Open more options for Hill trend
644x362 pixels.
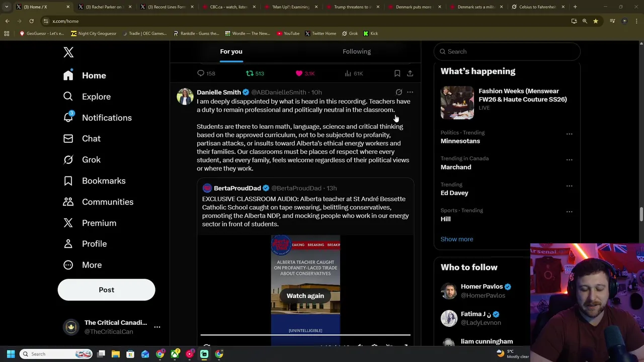coord(569,212)
